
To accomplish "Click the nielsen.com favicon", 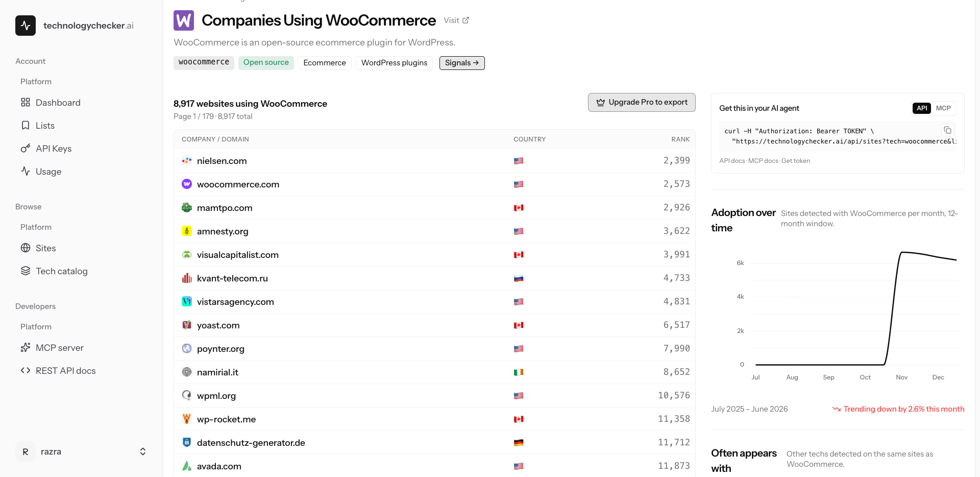I will [187, 161].
